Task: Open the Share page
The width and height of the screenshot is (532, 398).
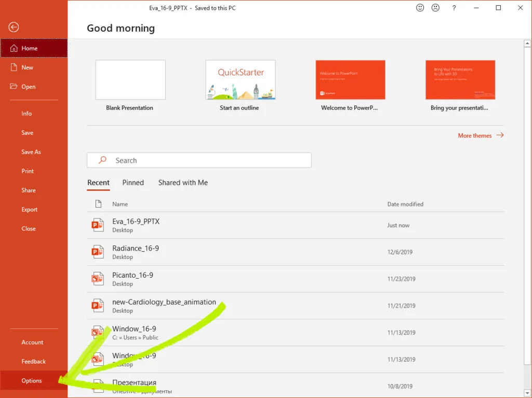Action: click(29, 190)
